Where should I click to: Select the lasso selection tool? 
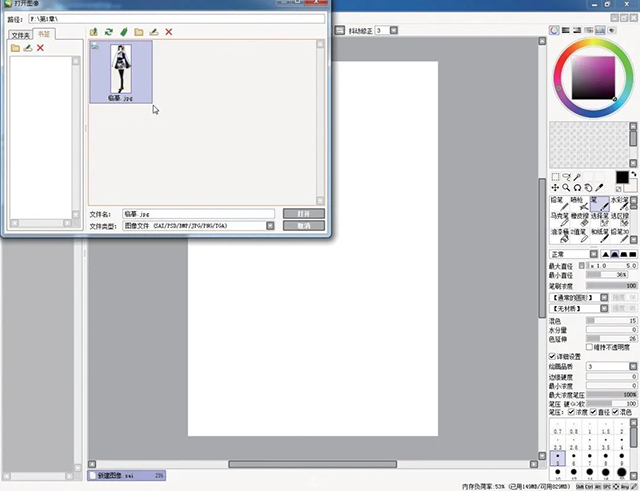tap(566, 176)
